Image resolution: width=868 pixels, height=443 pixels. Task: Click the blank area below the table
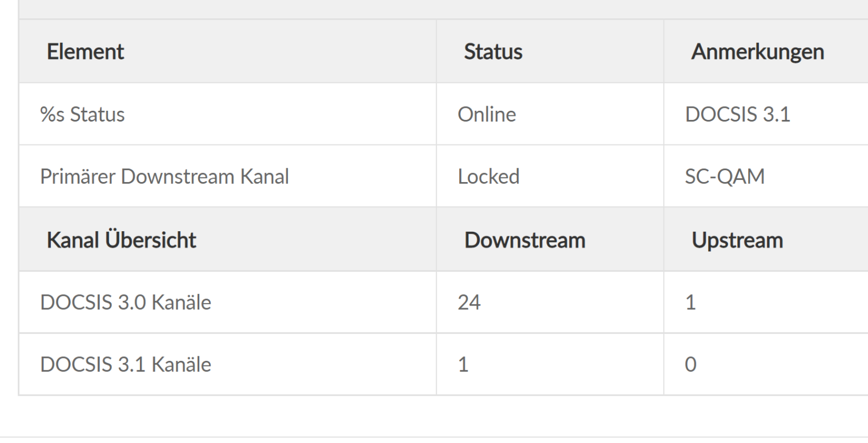pyautogui.click(x=434, y=417)
